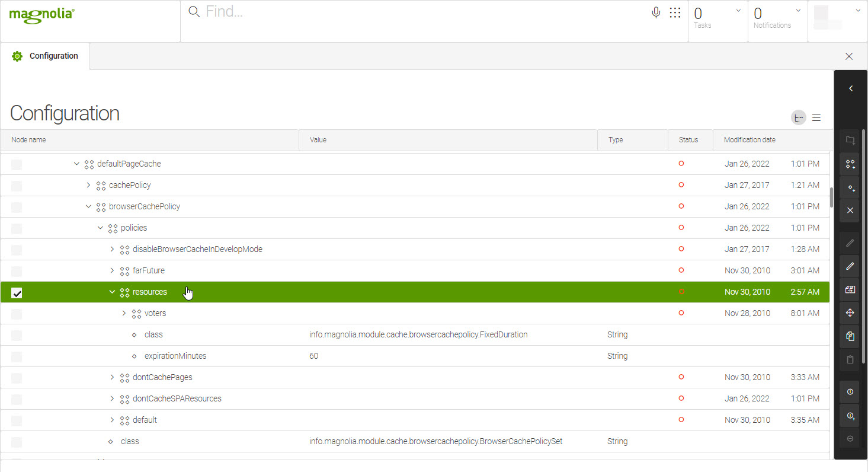
Task: Click the status circle in the dontCachePages row
Action: (x=681, y=377)
